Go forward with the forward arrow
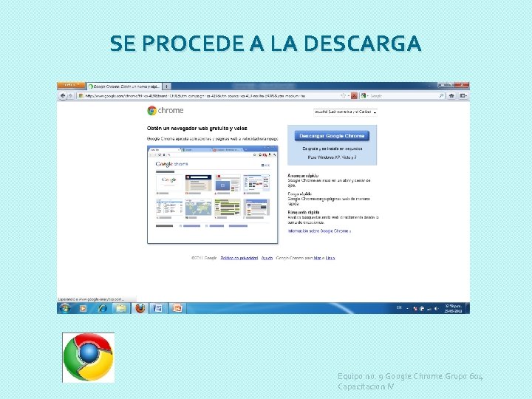The height and width of the screenshot is (399, 532). coord(71,96)
